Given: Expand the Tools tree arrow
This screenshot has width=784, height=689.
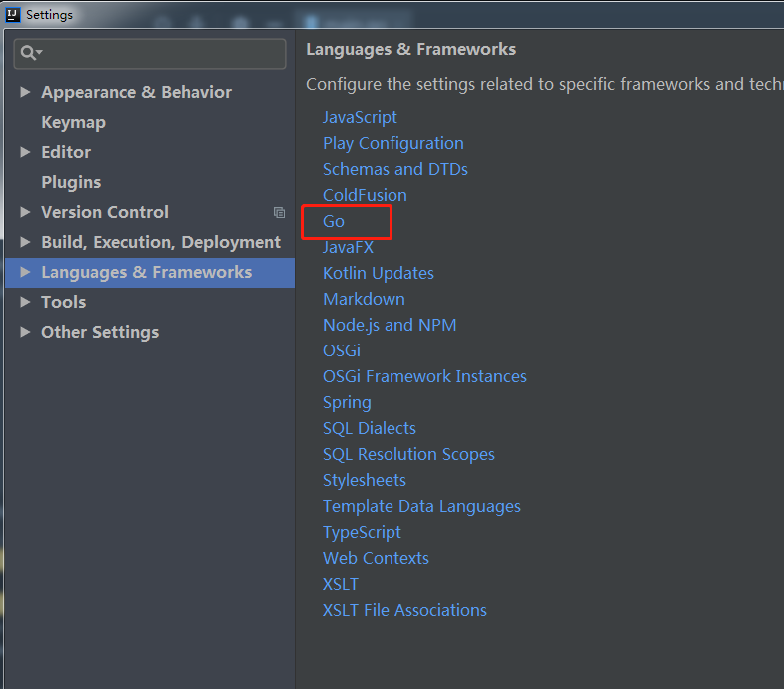Looking at the screenshot, I should tap(25, 302).
